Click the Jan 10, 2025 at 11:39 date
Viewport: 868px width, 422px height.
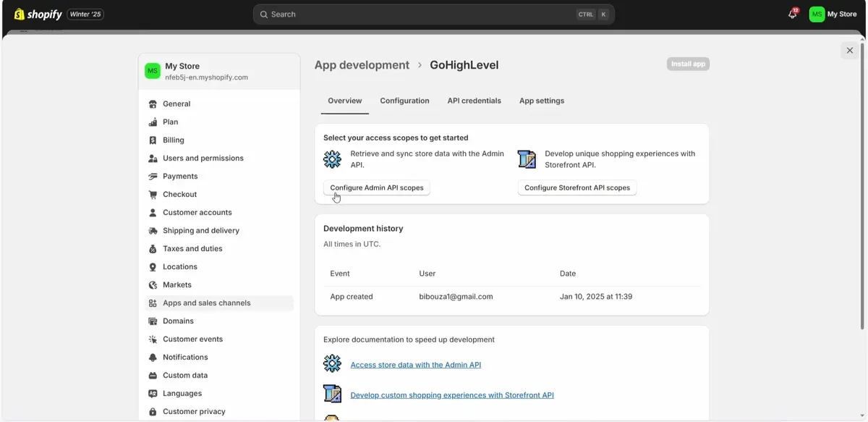click(x=596, y=296)
